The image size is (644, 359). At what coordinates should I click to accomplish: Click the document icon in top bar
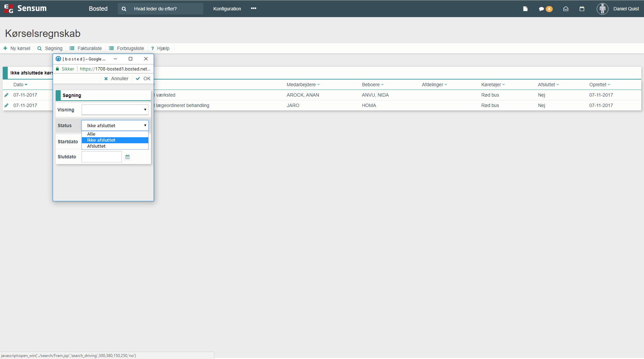525,9
